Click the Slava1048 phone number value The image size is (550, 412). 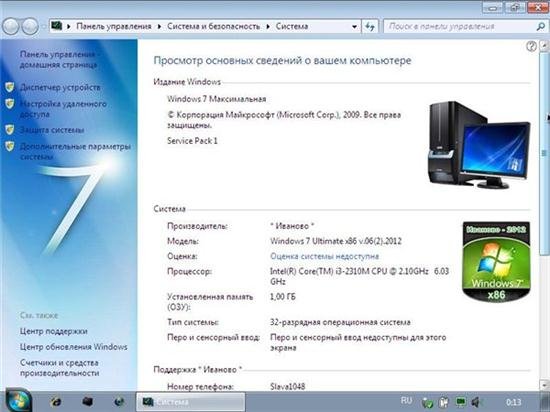click(x=288, y=387)
